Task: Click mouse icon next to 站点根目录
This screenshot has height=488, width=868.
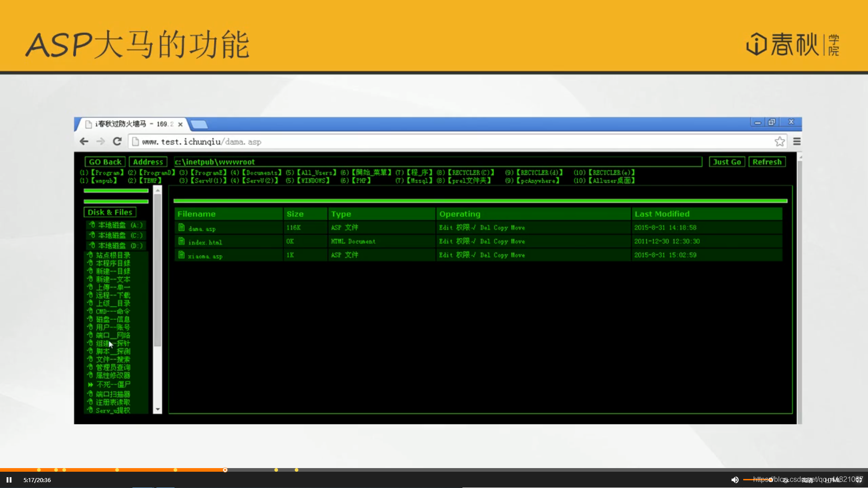Action: click(x=90, y=255)
